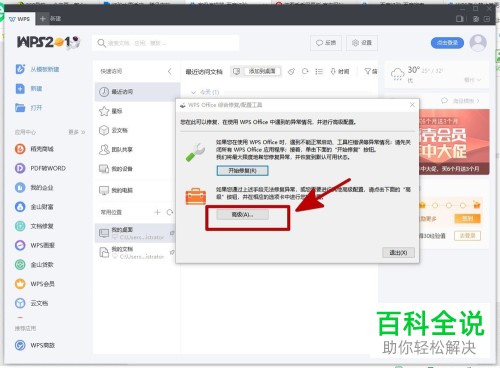The width and height of the screenshot is (500, 368).
Task: Select 最近访问 in quick access
Action: (137, 92)
